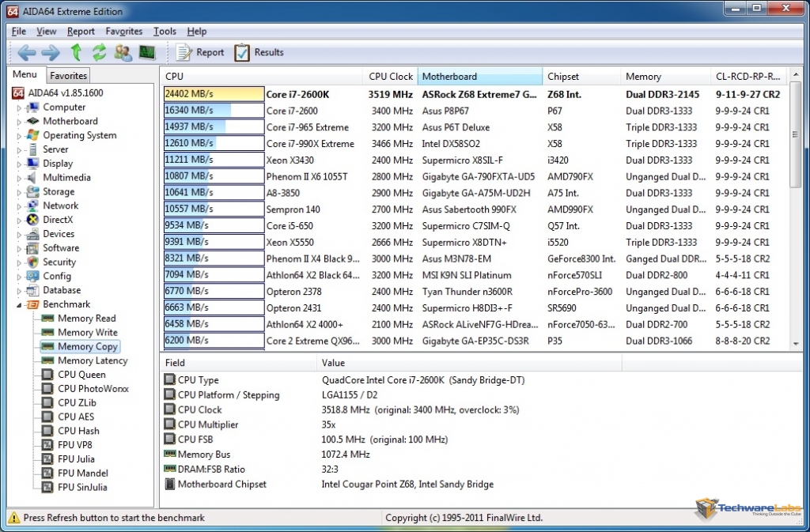This screenshot has width=810, height=532.
Task: Open the users management toolbar icon
Action: [x=123, y=52]
